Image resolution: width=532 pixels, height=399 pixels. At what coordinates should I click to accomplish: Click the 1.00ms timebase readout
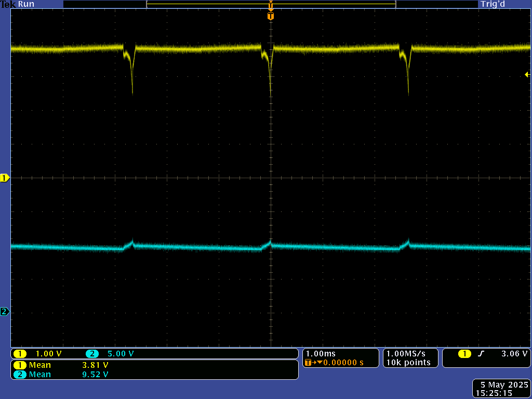click(x=321, y=353)
